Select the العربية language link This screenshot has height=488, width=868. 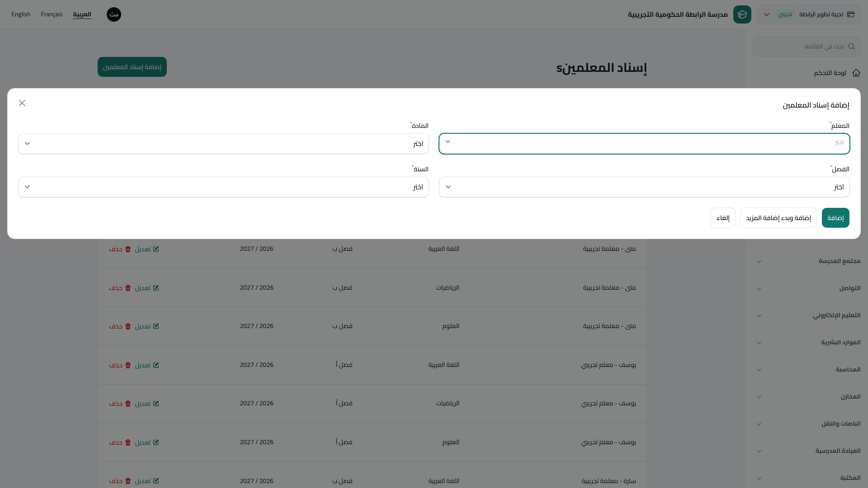click(x=82, y=14)
